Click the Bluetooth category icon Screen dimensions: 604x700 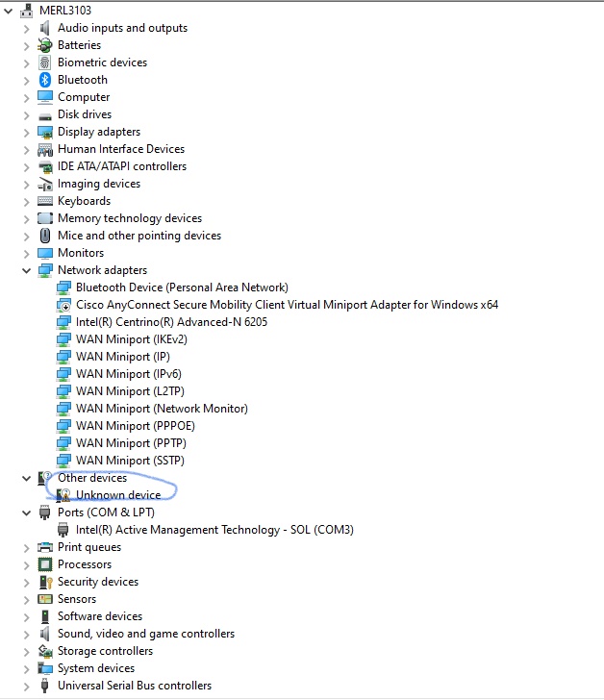click(44, 80)
